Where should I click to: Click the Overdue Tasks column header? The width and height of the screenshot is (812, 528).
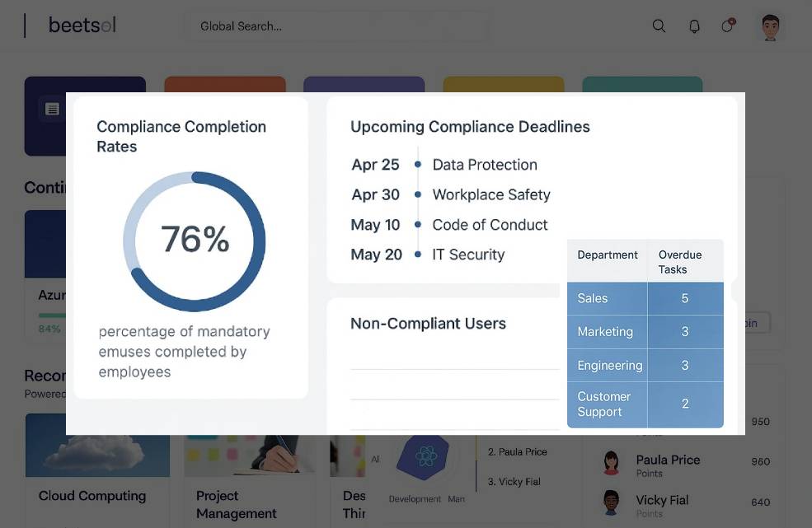click(680, 262)
